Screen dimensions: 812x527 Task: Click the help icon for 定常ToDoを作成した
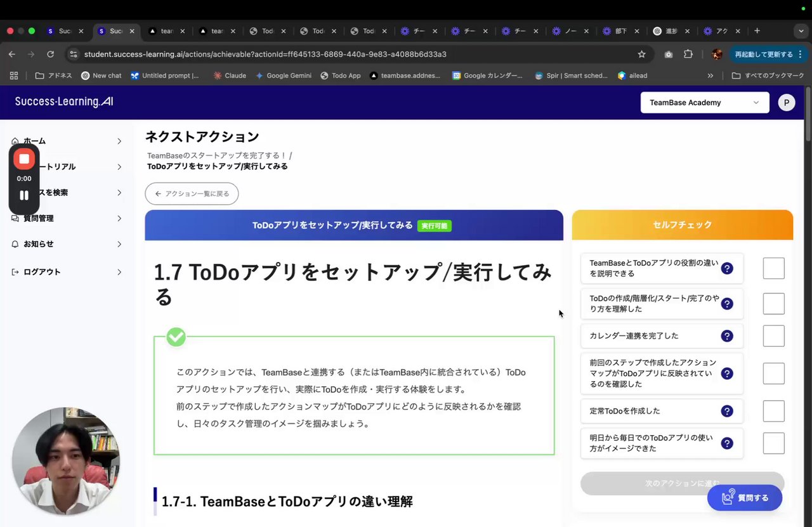point(727,411)
